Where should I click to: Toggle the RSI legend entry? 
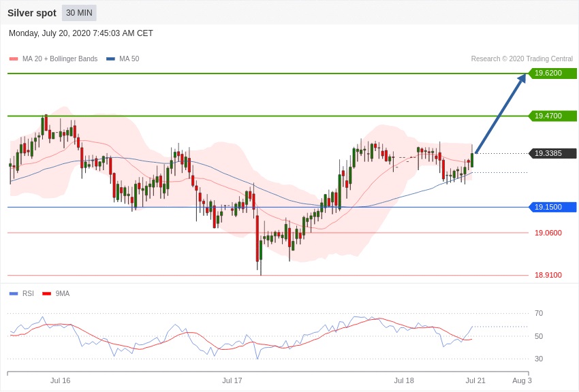click(x=28, y=294)
